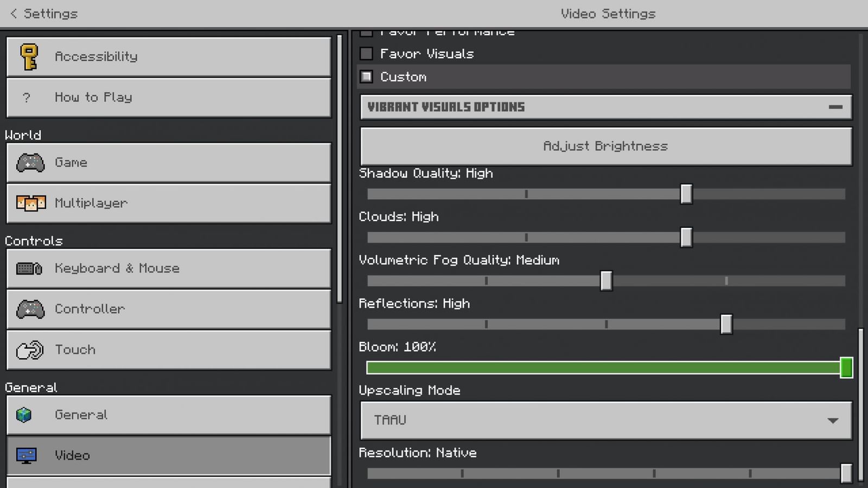Click the keyboard icon for Keyboard & Mouse
Screen dimensions: 868x488
29,268
